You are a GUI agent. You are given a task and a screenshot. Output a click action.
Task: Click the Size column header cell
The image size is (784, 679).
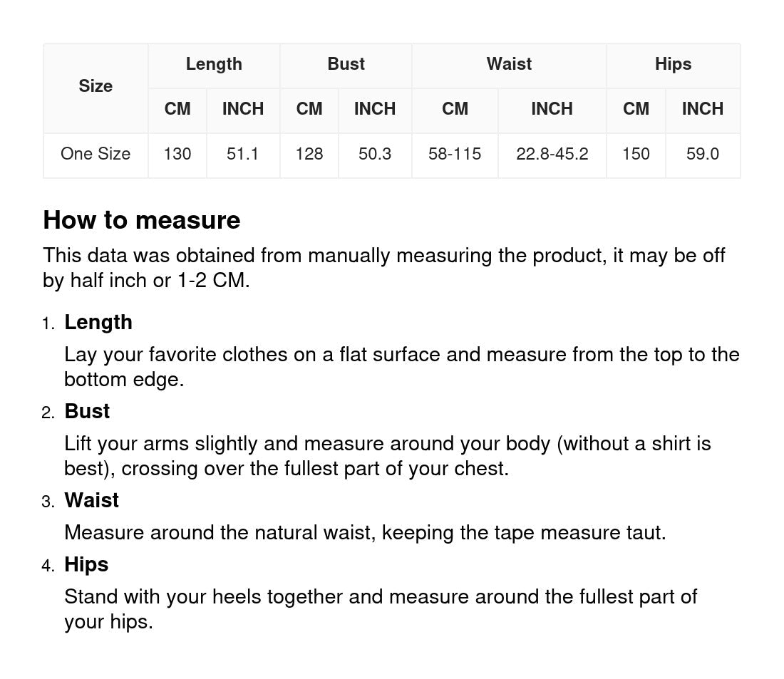pos(96,86)
